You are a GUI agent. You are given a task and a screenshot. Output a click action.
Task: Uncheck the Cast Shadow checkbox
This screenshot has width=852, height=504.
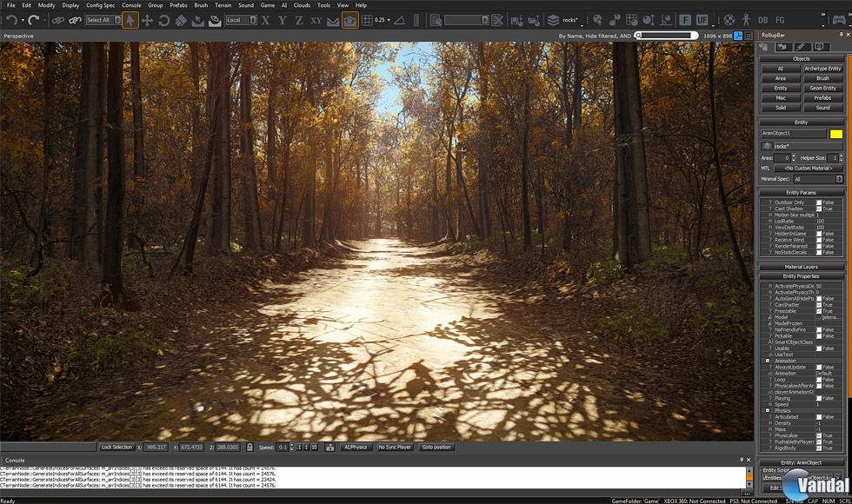[x=819, y=209]
